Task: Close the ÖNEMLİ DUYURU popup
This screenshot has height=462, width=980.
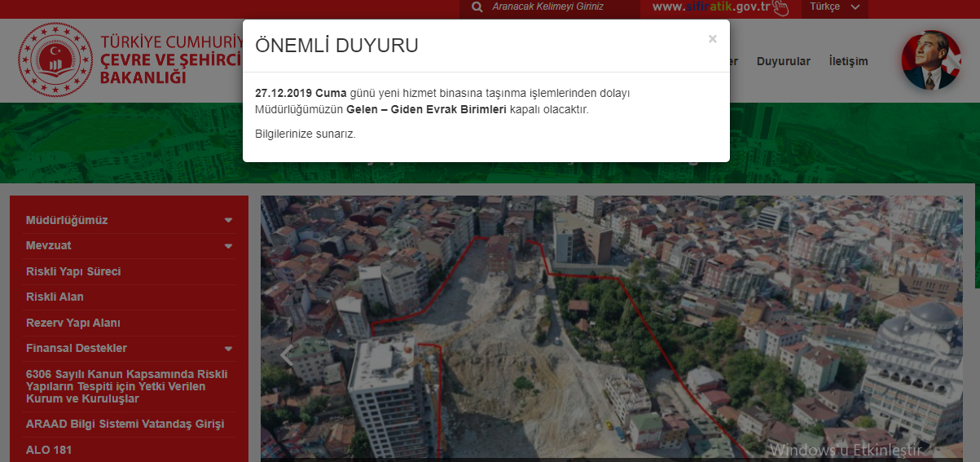Action: [x=712, y=39]
